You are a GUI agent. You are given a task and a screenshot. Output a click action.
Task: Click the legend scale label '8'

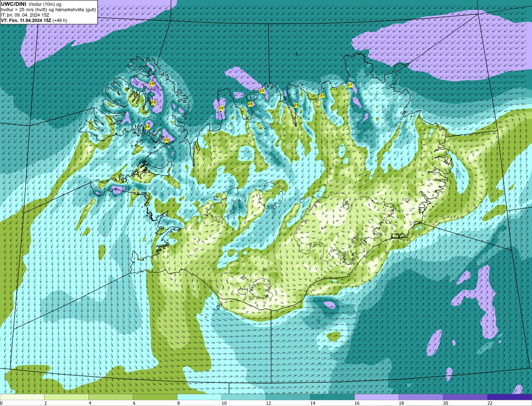click(x=178, y=403)
